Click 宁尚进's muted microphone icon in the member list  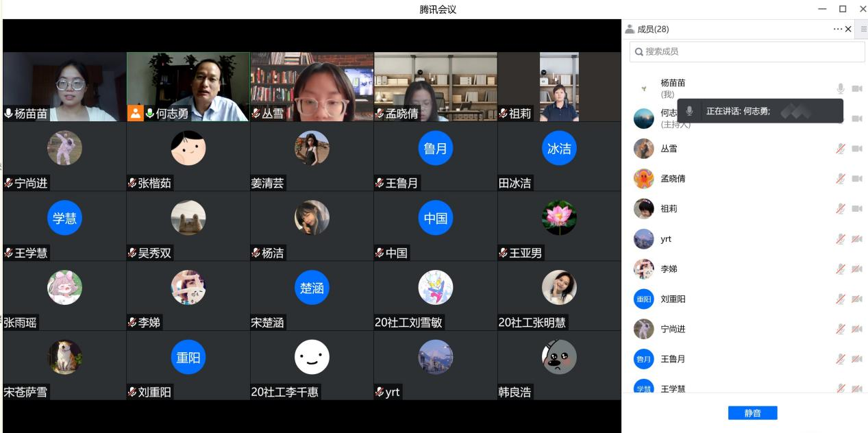(x=841, y=330)
